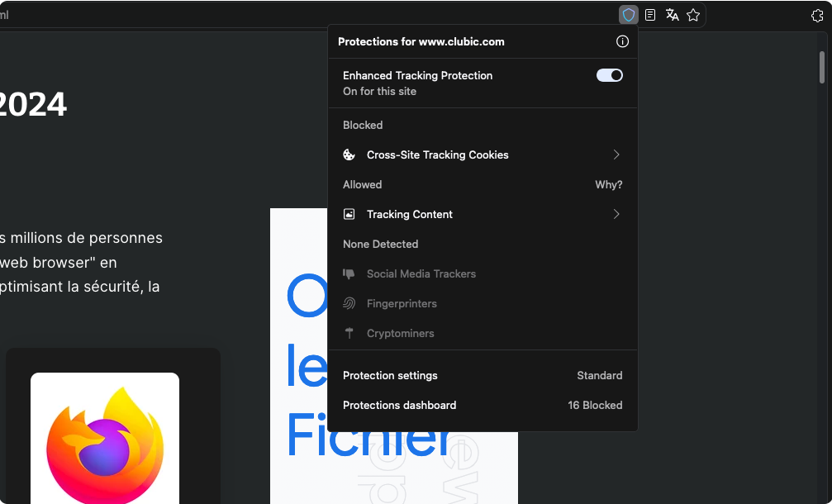
Task: Open the Protections dashboard
Action: coord(400,405)
